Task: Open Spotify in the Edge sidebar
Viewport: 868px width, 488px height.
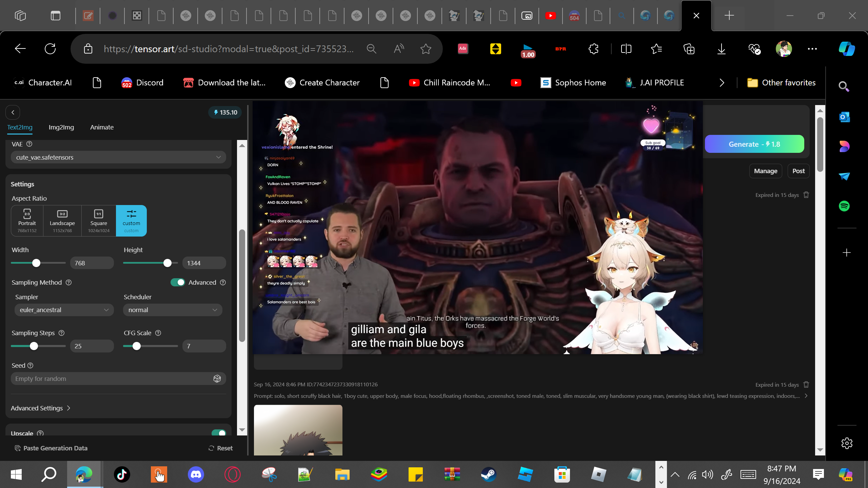Action: tap(844, 206)
